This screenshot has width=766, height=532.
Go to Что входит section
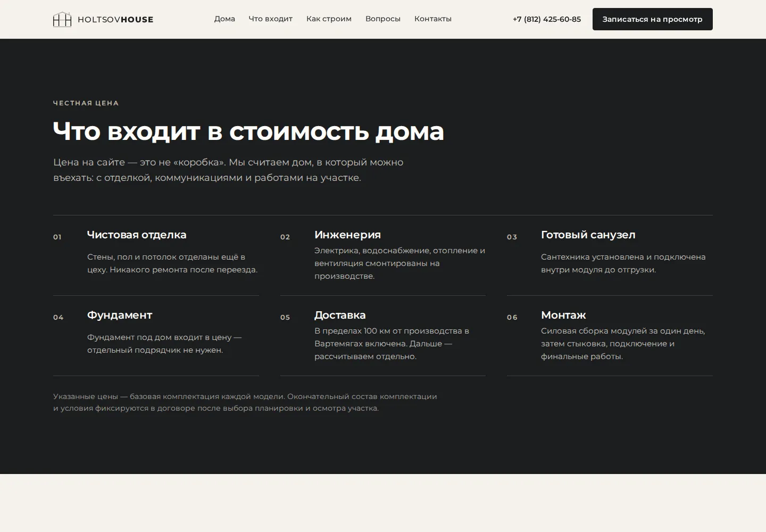(x=271, y=19)
